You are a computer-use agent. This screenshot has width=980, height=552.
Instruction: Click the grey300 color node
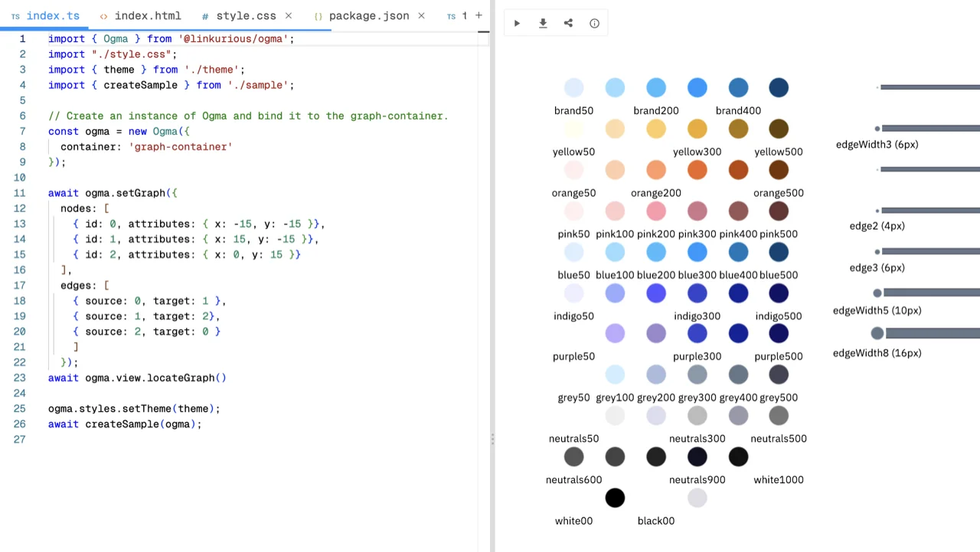(697, 374)
